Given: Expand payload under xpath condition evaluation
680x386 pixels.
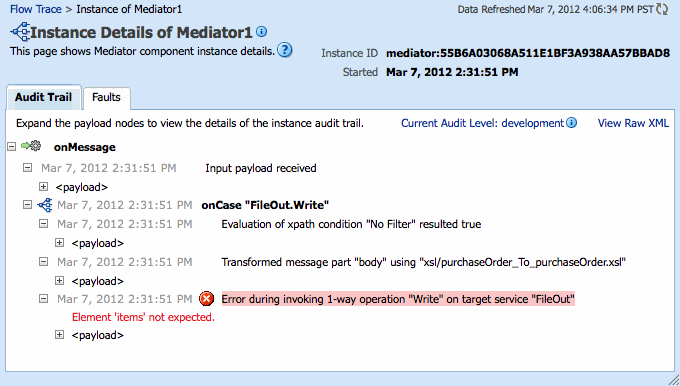Looking at the screenshot, I should tap(59, 242).
